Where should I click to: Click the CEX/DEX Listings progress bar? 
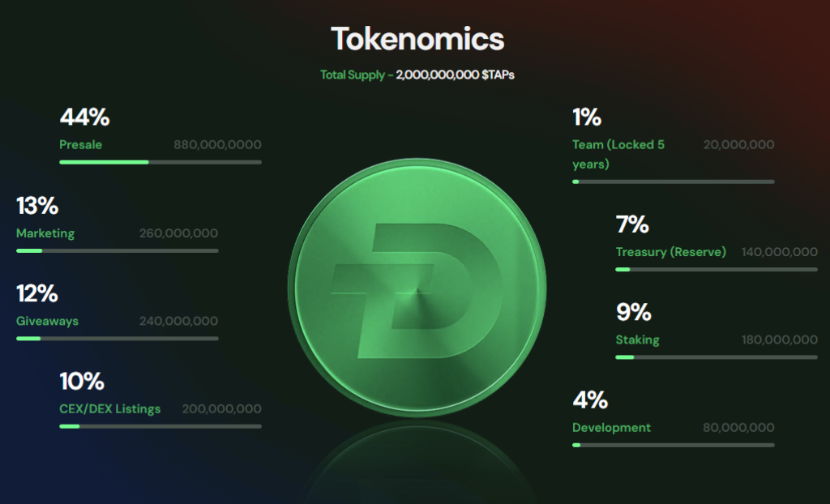click(160, 426)
